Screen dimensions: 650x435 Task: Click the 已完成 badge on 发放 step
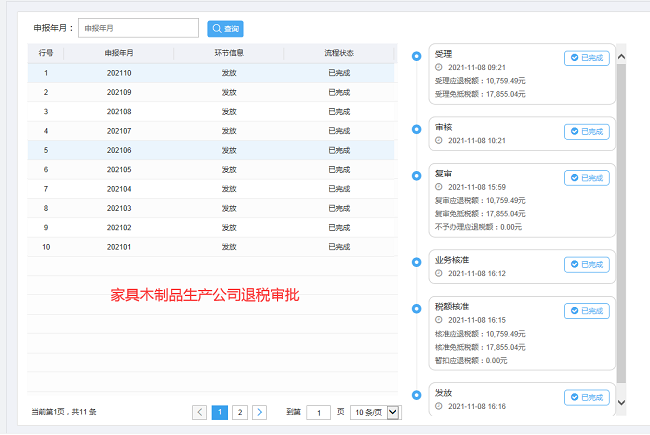coord(586,397)
